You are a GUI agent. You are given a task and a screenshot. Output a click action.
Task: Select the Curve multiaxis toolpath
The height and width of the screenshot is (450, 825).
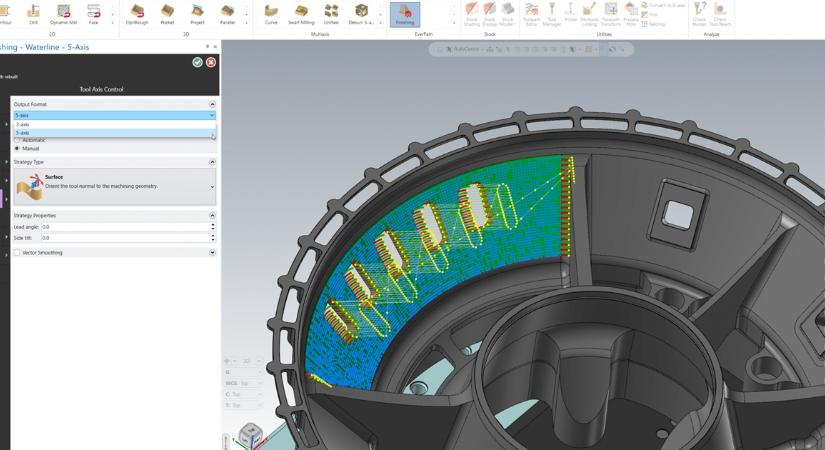point(271,14)
